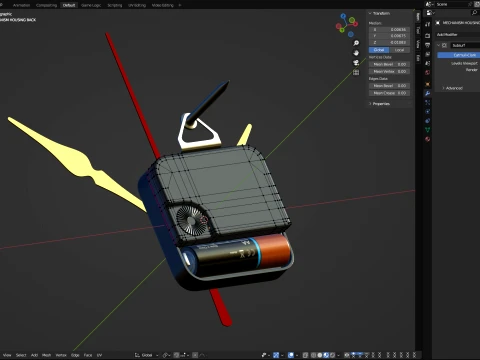Viewport: 480px width, 360px height.
Task: Add a workspace with the plus button
Action: 180,5
